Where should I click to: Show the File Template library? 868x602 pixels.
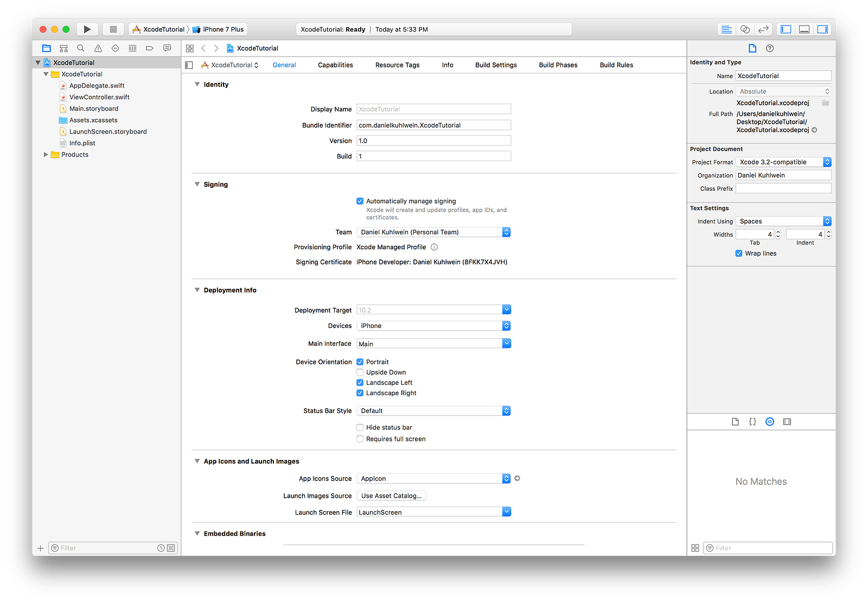pos(735,422)
